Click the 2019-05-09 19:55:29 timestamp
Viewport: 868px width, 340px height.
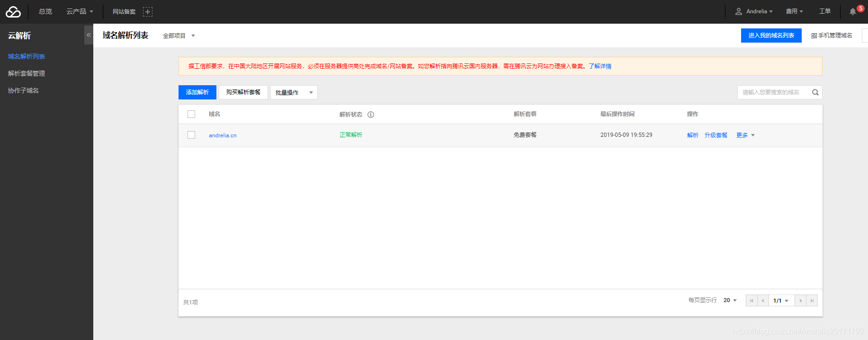coord(626,135)
